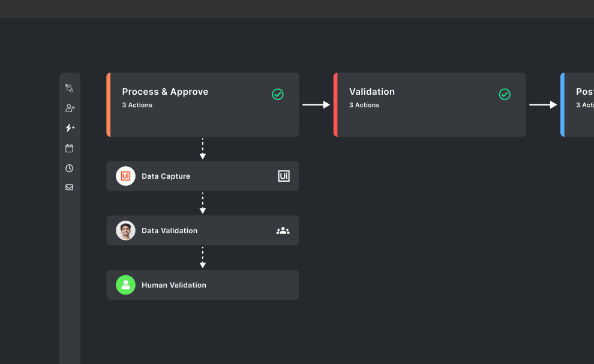594x364 pixels.
Task: Click the green person avatar on Human Validation
Action: [125, 285]
